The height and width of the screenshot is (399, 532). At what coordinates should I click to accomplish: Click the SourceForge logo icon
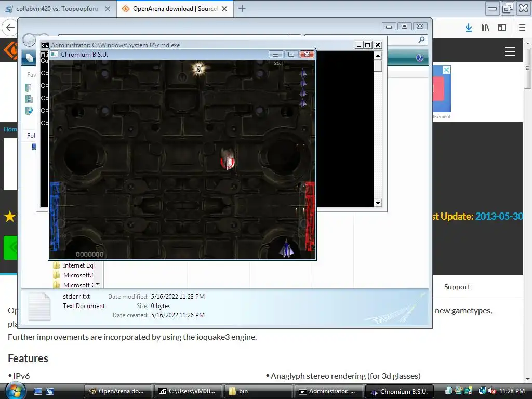click(x=10, y=50)
